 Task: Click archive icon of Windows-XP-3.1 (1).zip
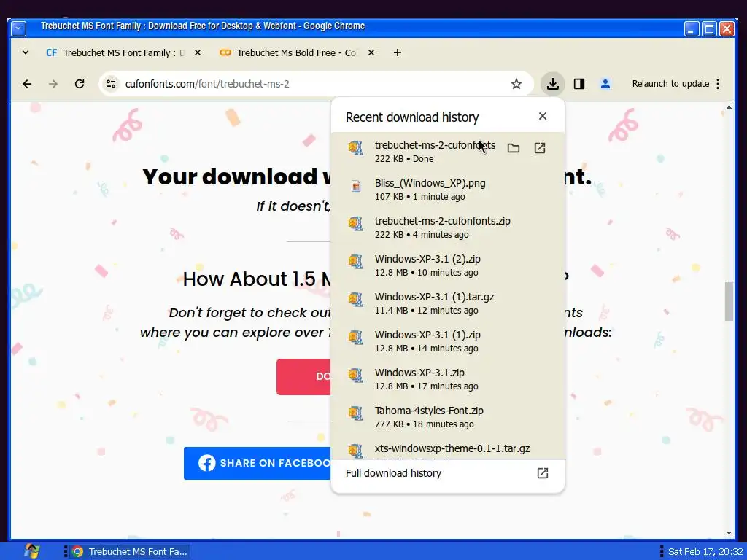(x=355, y=338)
